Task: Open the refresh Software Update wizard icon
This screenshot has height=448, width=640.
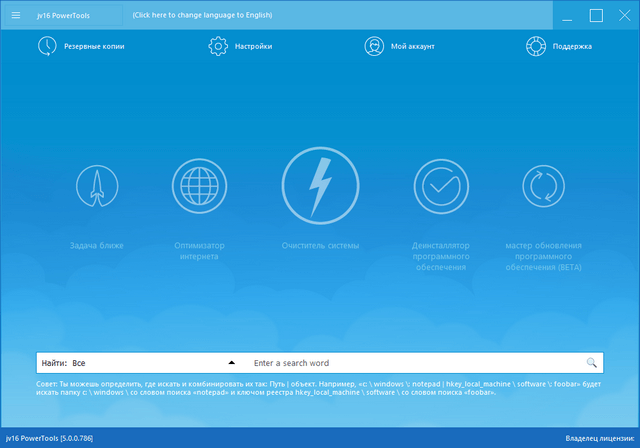Action: [x=544, y=186]
